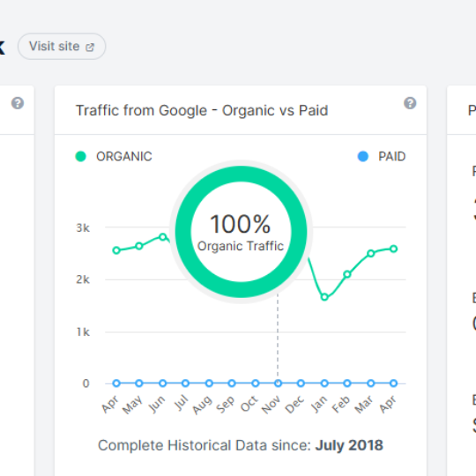Select the paid data point for October
Viewport: 476px width, 476px height.
pyautogui.click(x=256, y=383)
